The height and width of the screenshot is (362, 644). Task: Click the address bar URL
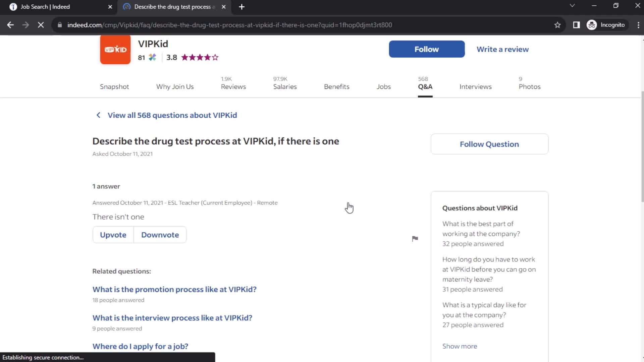point(229,25)
